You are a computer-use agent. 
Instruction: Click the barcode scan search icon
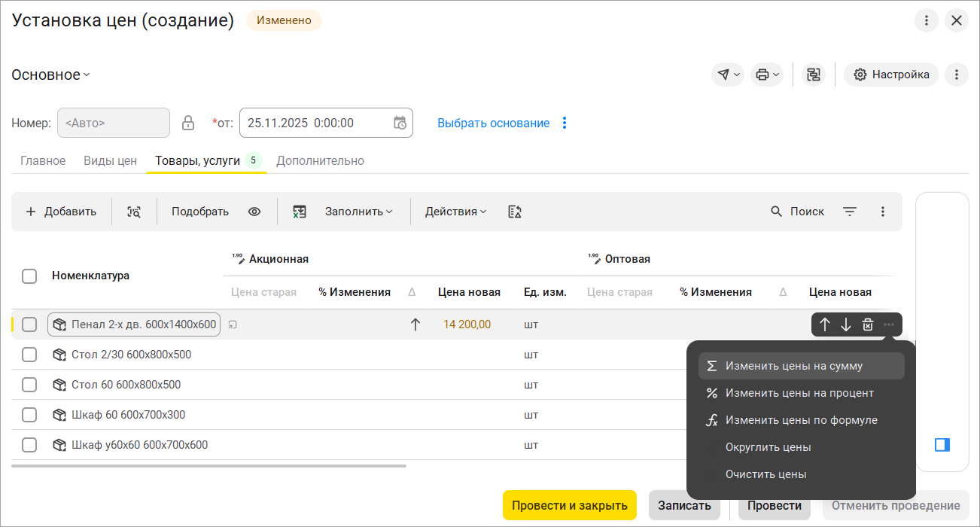click(134, 212)
